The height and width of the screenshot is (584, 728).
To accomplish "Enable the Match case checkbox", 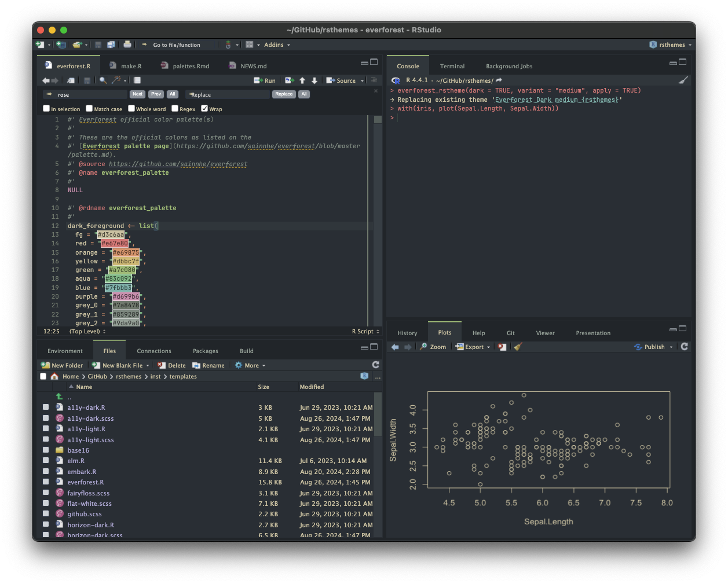I will [89, 108].
